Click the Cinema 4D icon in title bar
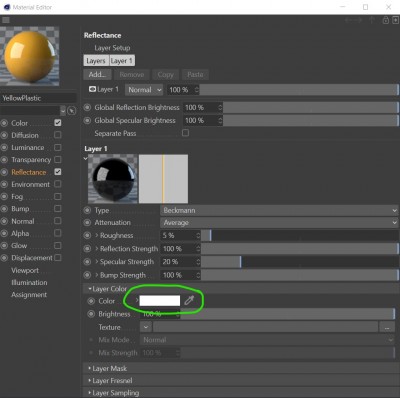The image size is (400, 398). [7, 7]
